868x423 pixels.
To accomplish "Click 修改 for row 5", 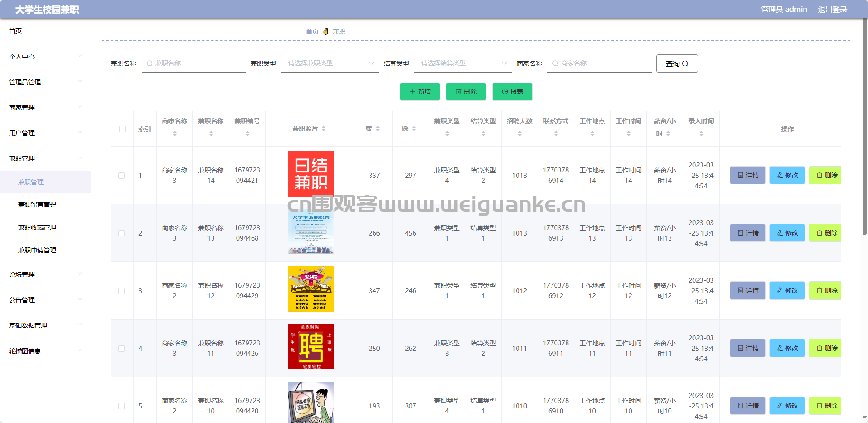I will (787, 406).
